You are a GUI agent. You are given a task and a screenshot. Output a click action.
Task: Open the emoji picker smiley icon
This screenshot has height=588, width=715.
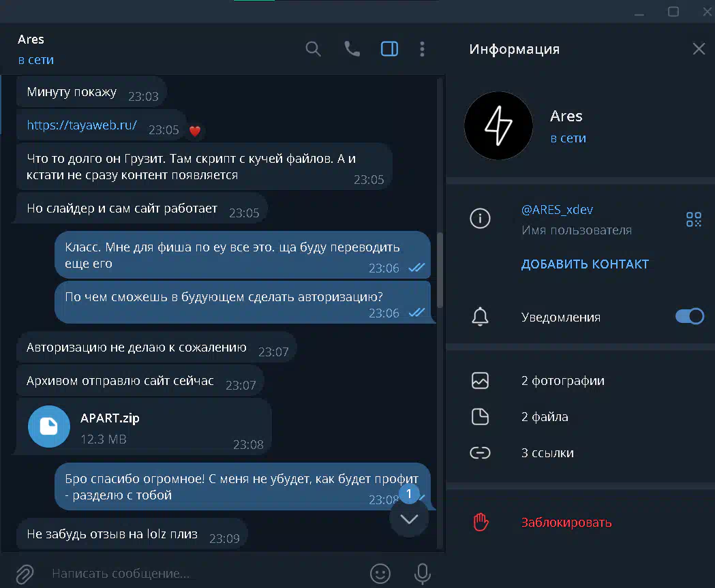(x=380, y=574)
